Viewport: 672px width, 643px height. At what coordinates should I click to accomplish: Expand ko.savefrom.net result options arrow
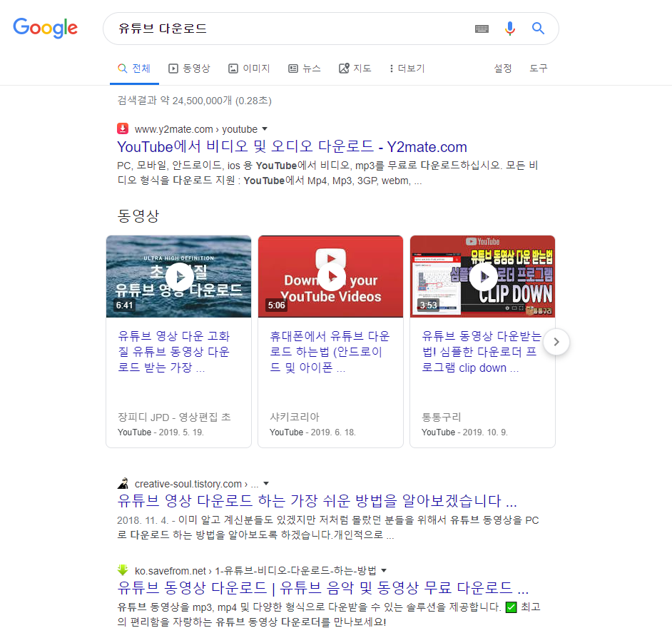point(384,570)
